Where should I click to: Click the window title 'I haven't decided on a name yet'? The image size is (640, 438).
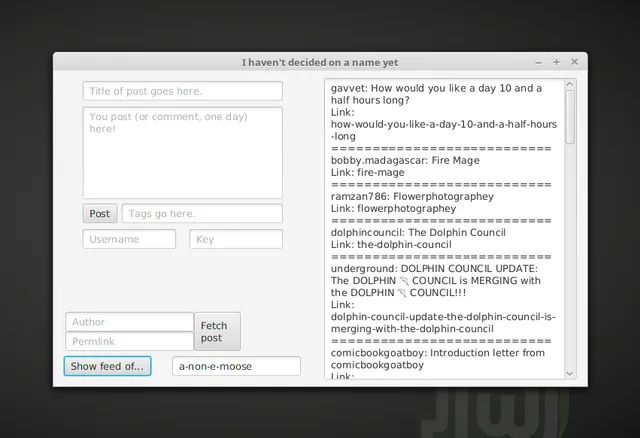point(320,62)
